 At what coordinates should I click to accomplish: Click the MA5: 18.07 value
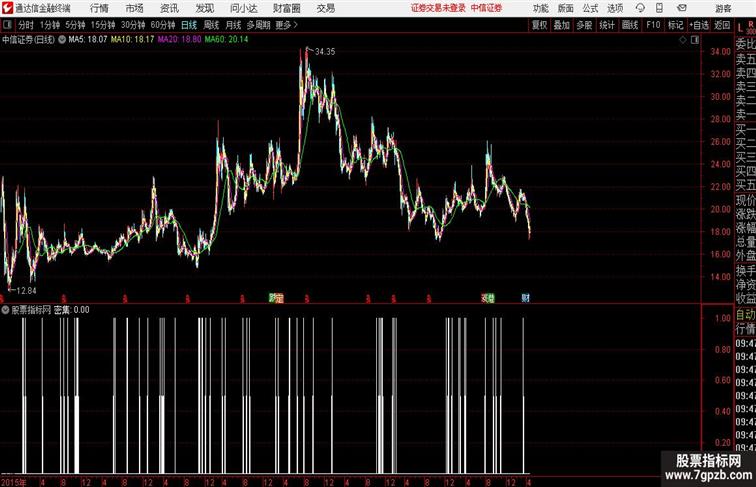(88, 40)
